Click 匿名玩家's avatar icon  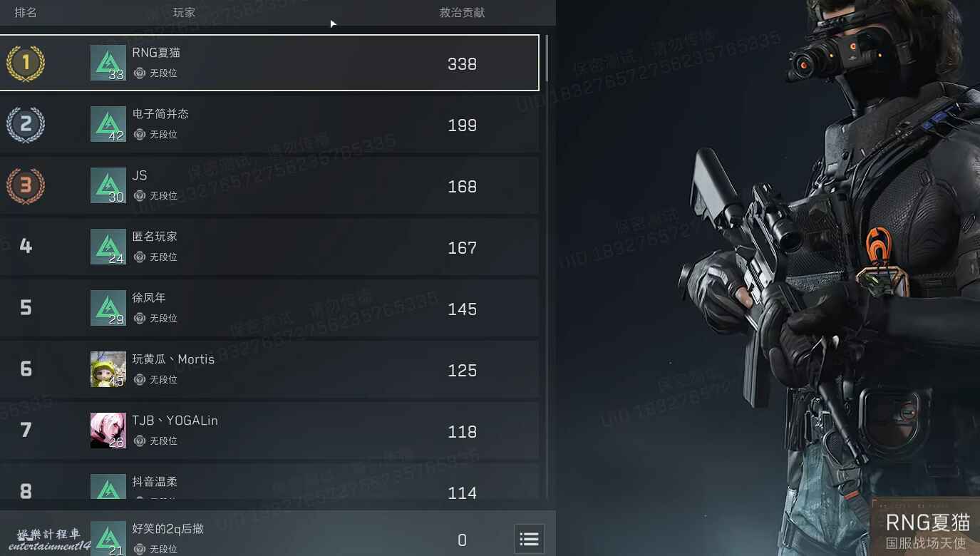coord(108,247)
